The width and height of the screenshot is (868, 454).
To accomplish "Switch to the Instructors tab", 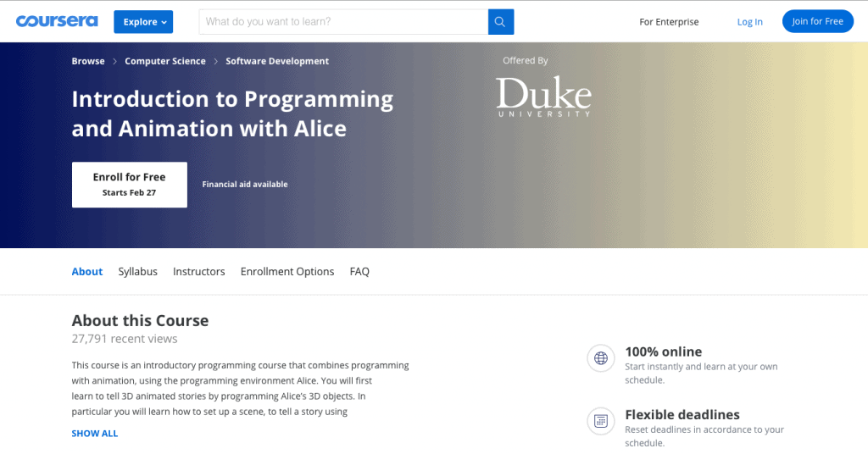I will coord(198,272).
